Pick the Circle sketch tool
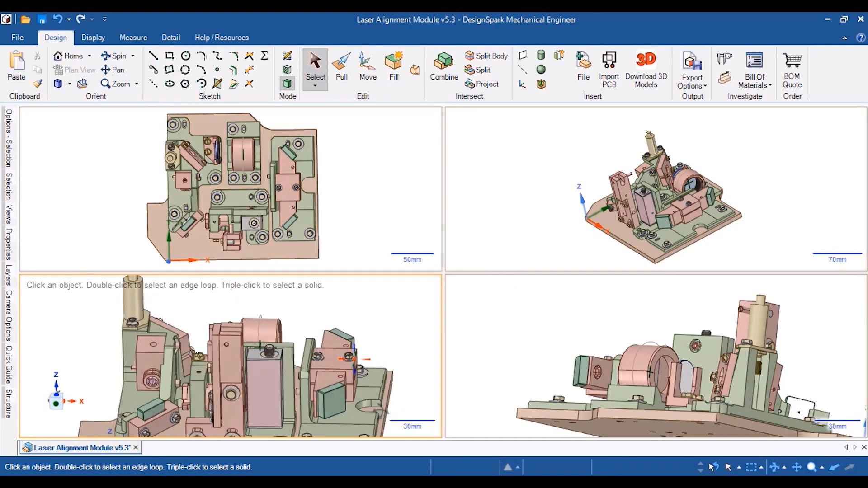The width and height of the screenshot is (868, 488). [x=185, y=56]
